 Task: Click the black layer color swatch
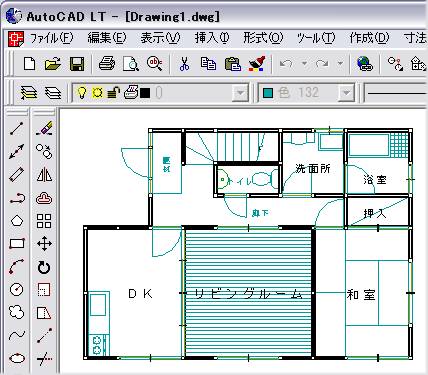click(x=145, y=93)
